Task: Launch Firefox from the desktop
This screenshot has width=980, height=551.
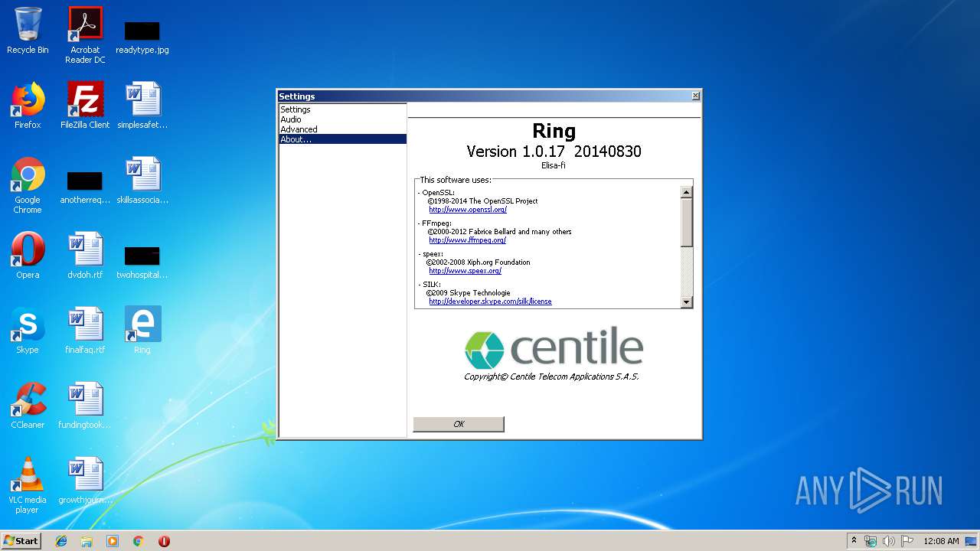Action: (28, 106)
